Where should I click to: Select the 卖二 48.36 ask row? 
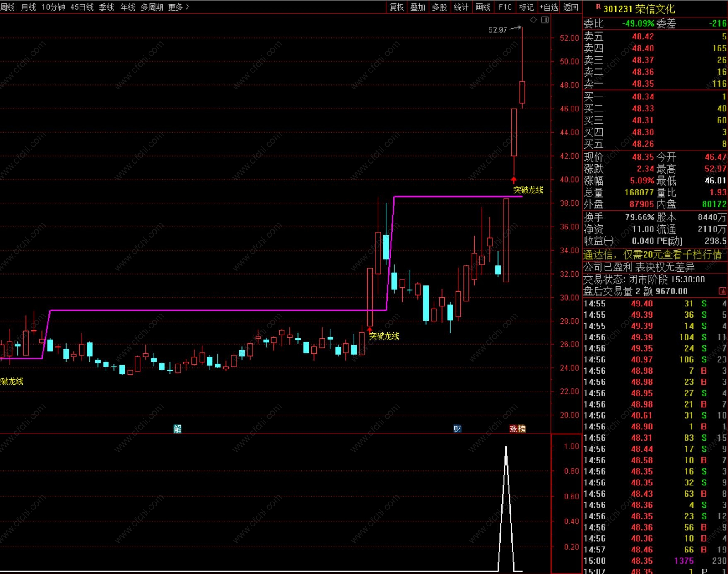655,72
